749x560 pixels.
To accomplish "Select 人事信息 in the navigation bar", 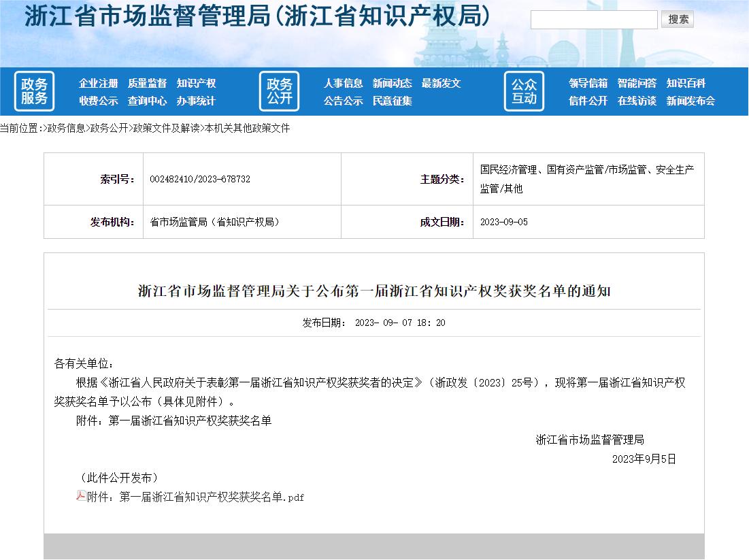I will pyautogui.click(x=343, y=83).
